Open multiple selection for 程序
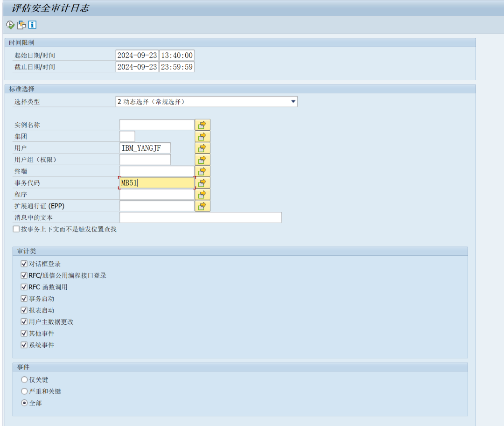Image resolution: width=504 pixels, height=426 pixels. pos(203,195)
